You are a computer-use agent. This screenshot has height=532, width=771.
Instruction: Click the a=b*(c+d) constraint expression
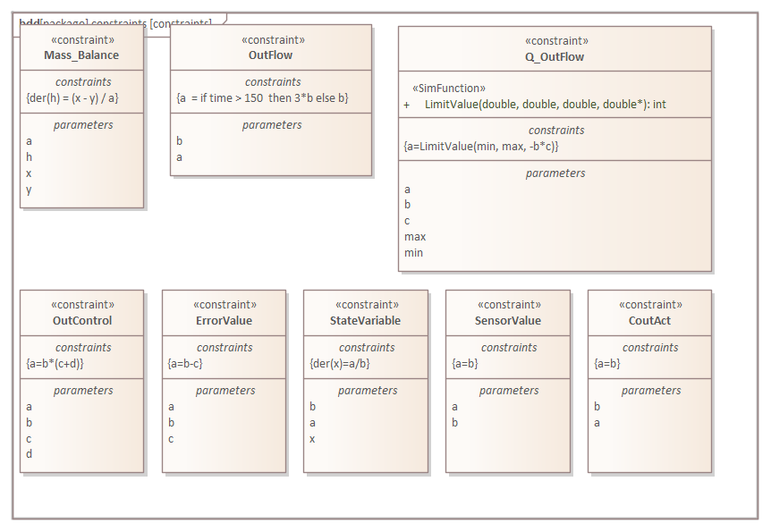pyautogui.click(x=55, y=363)
